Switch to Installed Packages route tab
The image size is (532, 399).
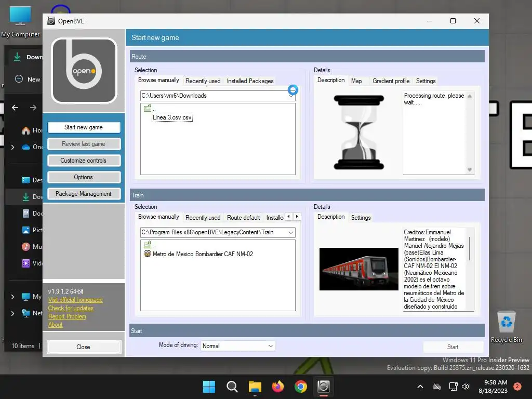(x=250, y=81)
